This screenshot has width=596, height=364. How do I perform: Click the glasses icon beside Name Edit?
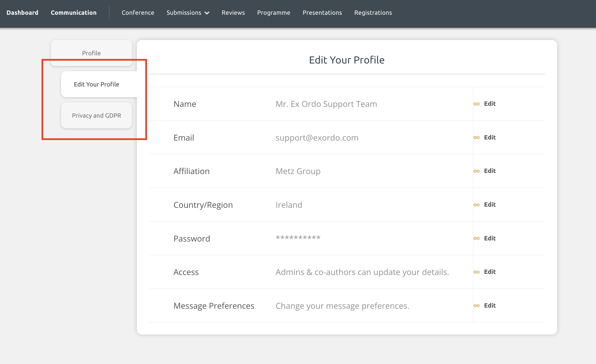point(477,104)
